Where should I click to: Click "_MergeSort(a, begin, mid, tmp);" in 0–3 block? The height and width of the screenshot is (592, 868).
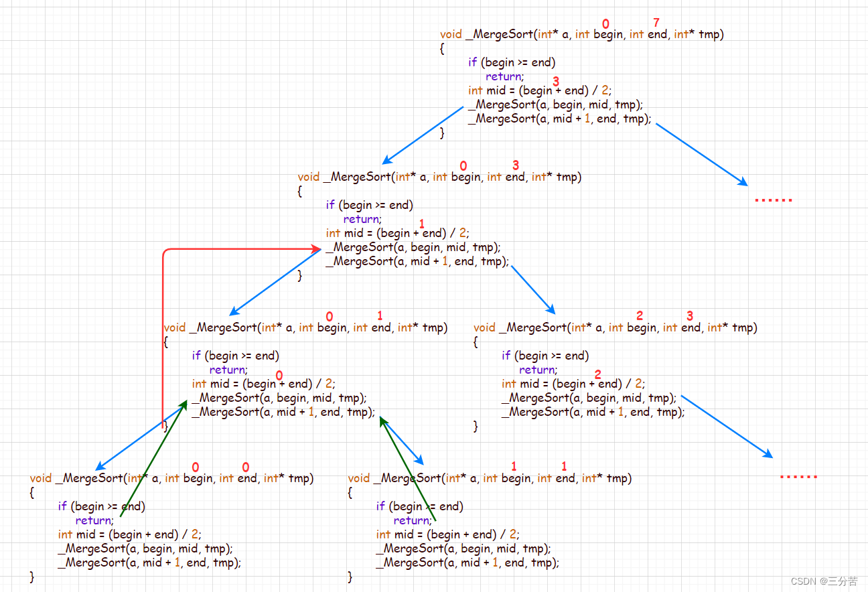tap(413, 247)
